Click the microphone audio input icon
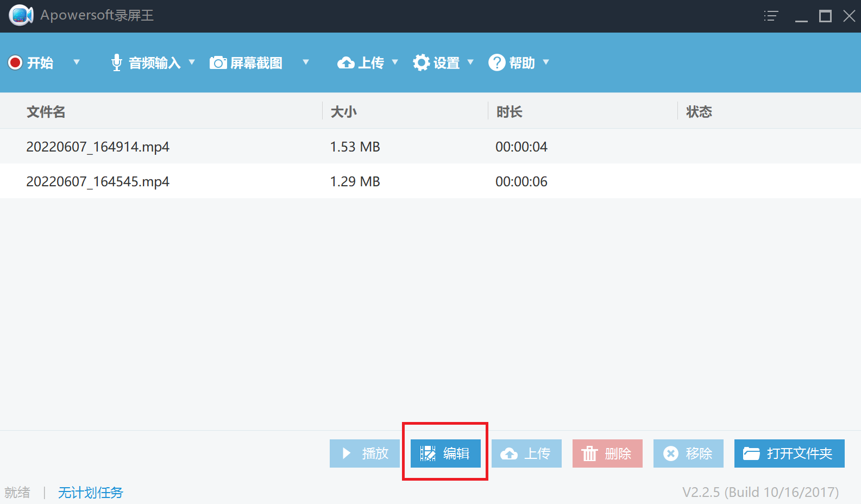The image size is (861, 504). pos(116,63)
